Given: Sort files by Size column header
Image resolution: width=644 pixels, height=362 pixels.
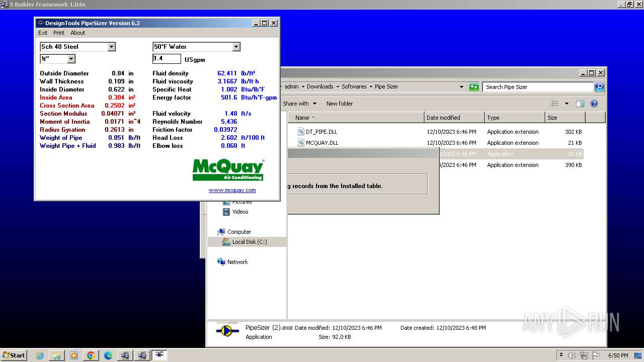Looking at the screenshot, I should (566, 118).
